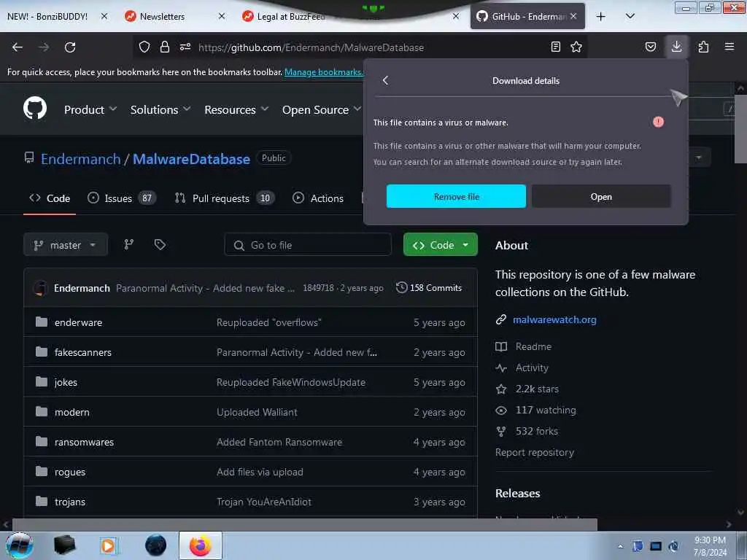Image resolution: width=747 pixels, height=560 pixels.
Task: Open the Firefox hamburger menu
Action: [x=729, y=47]
